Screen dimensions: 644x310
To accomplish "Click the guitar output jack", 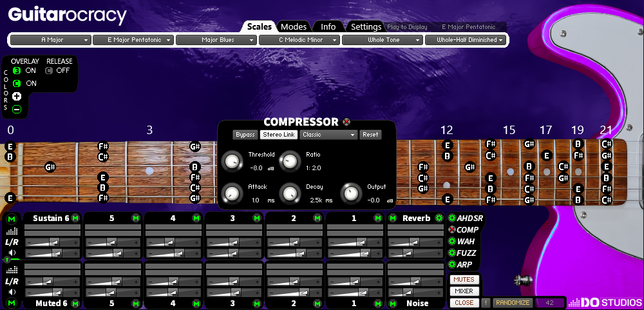I will [523, 281].
